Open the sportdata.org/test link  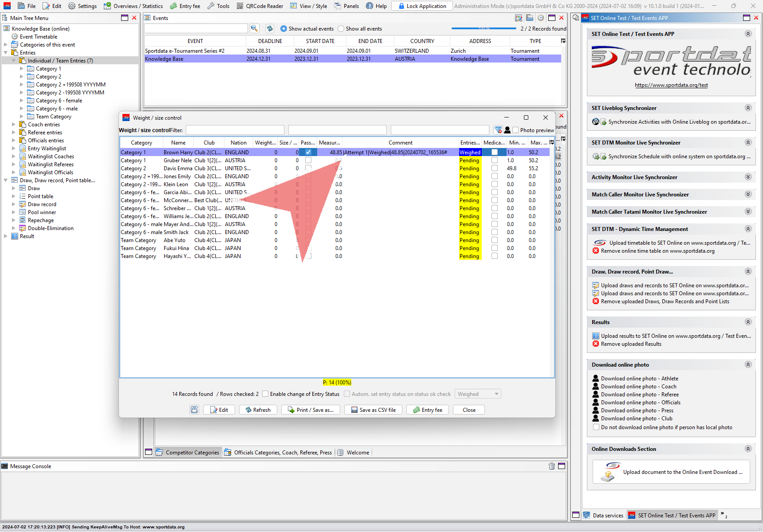tap(671, 85)
